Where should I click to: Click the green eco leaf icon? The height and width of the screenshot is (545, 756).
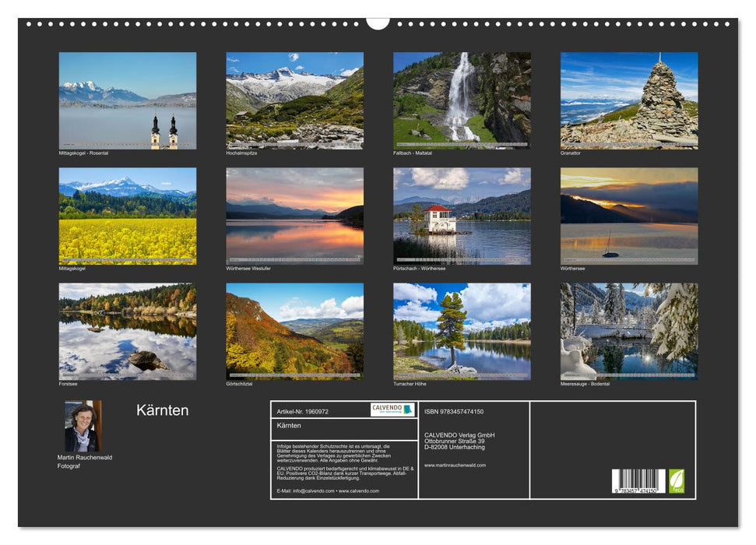tap(676, 481)
